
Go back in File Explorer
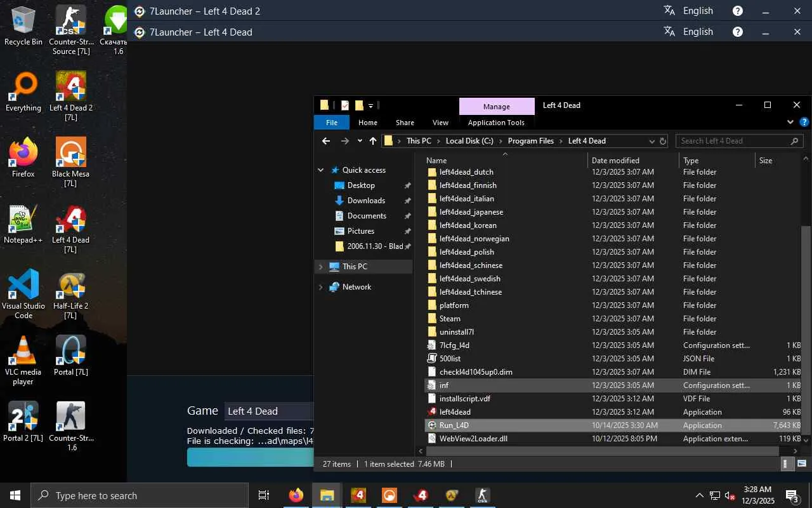pyautogui.click(x=326, y=141)
